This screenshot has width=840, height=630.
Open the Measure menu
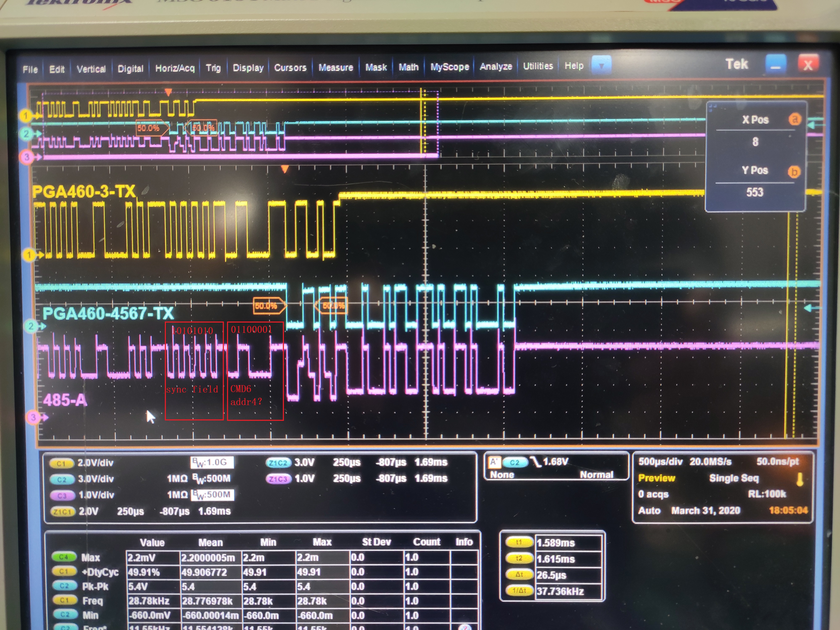[x=335, y=68]
